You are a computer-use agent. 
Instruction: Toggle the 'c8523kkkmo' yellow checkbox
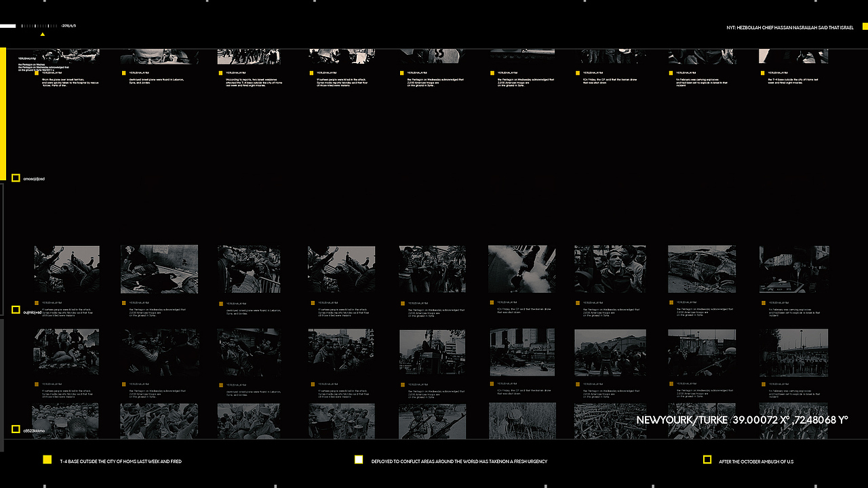coord(16,429)
